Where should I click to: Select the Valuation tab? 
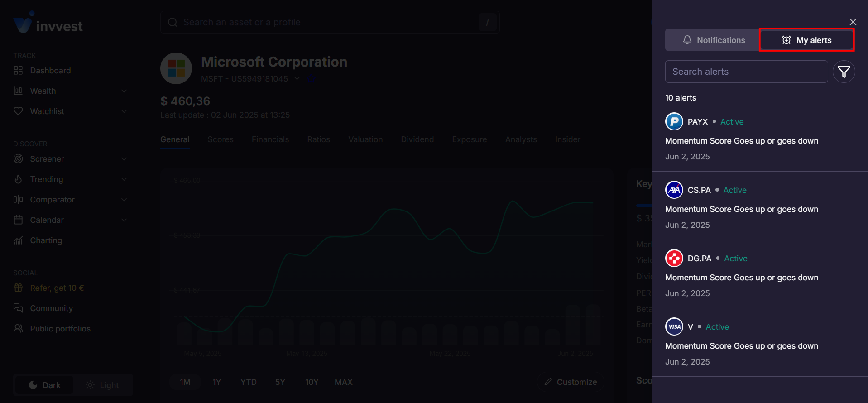point(365,139)
